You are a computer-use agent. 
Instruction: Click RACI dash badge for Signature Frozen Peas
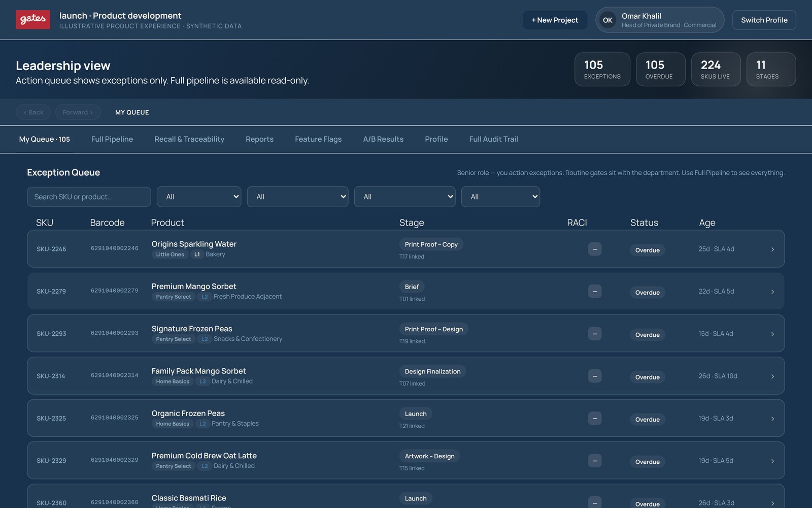[x=595, y=334]
